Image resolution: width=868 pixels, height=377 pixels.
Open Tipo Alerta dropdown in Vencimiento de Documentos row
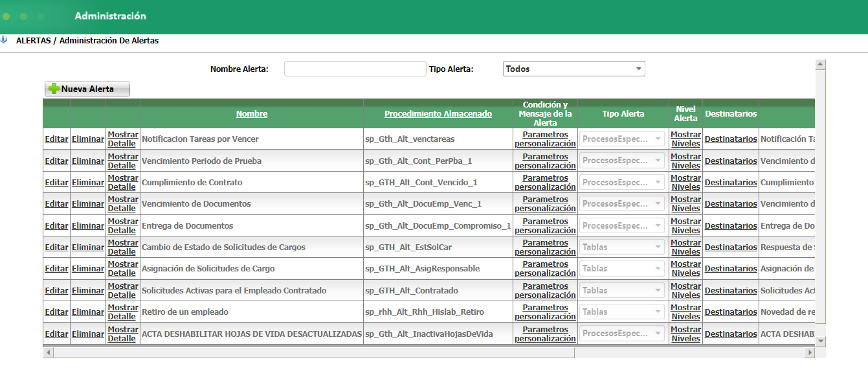tap(622, 203)
